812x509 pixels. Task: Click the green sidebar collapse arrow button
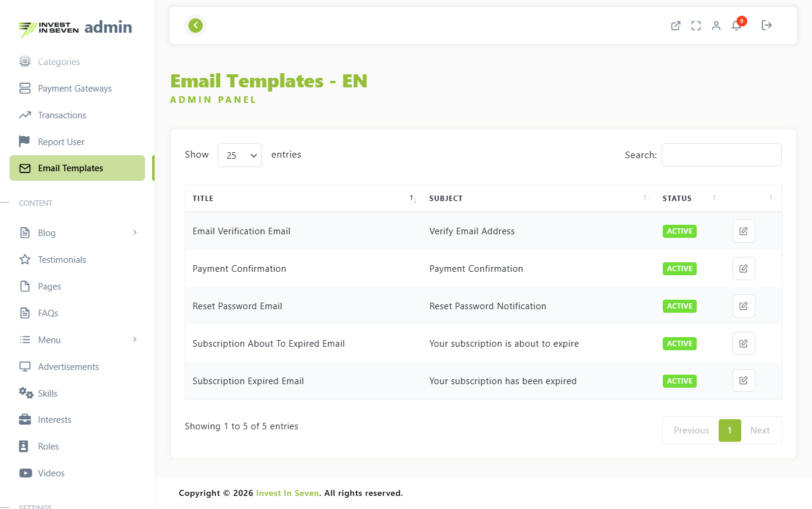[196, 26]
